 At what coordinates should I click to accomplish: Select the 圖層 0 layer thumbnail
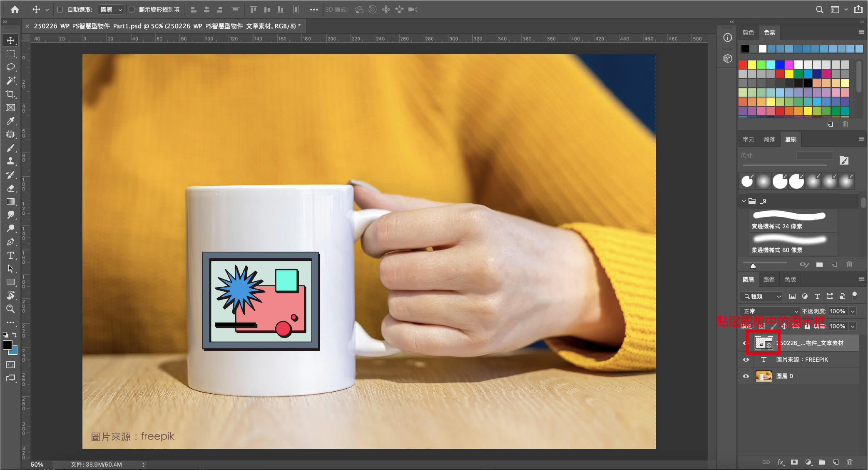[764, 376]
